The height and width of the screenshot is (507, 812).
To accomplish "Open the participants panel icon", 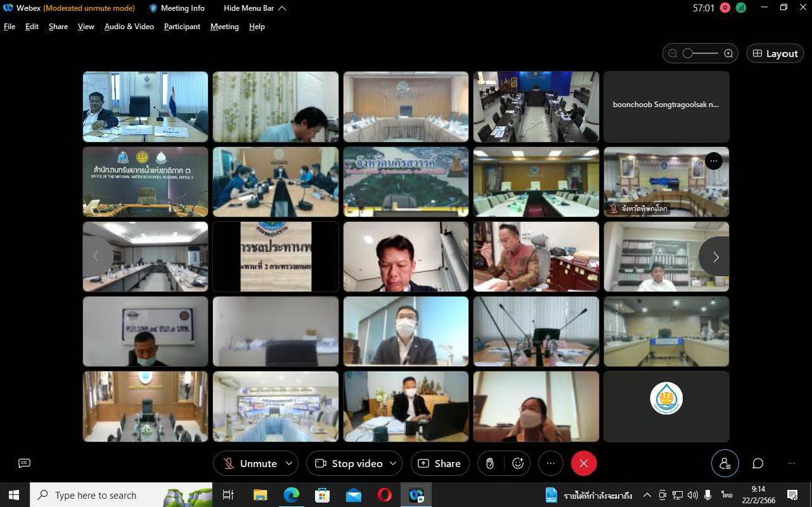I will coord(725,463).
